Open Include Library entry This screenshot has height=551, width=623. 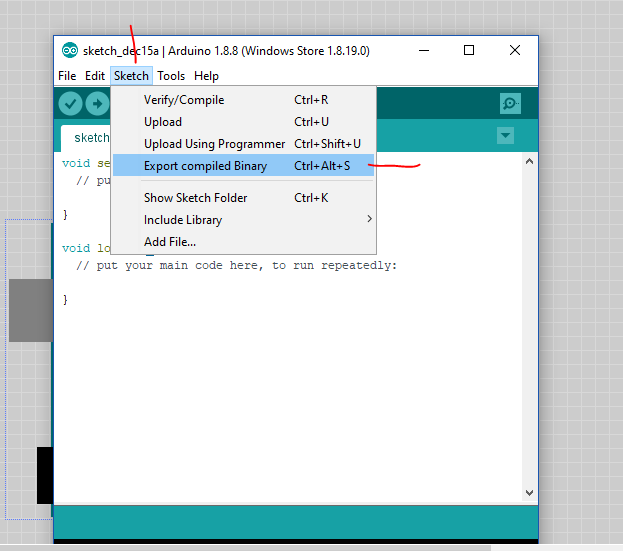[243, 220]
